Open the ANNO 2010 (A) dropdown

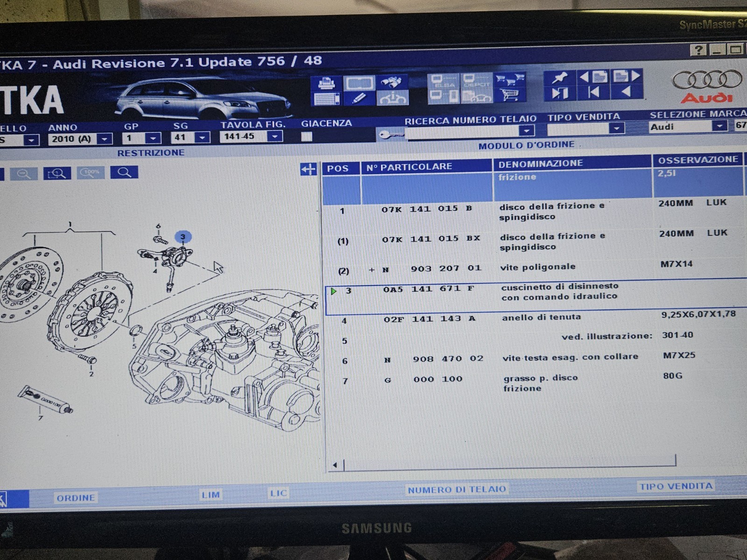[105, 139]
